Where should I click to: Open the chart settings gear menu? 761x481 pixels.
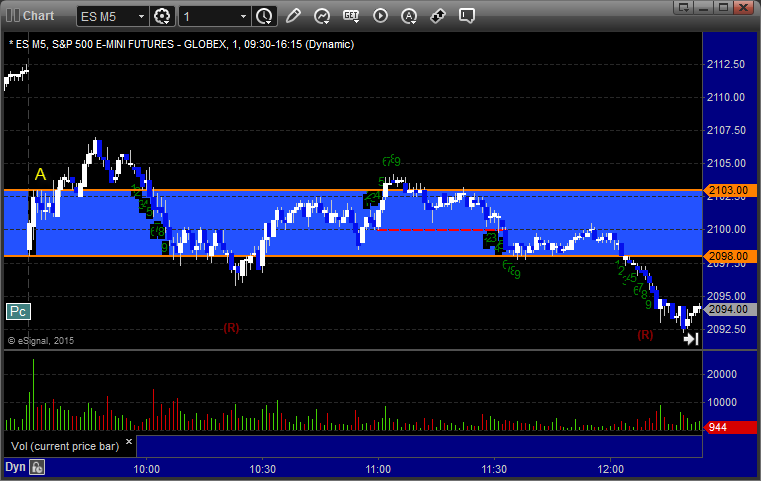[162, 16]
